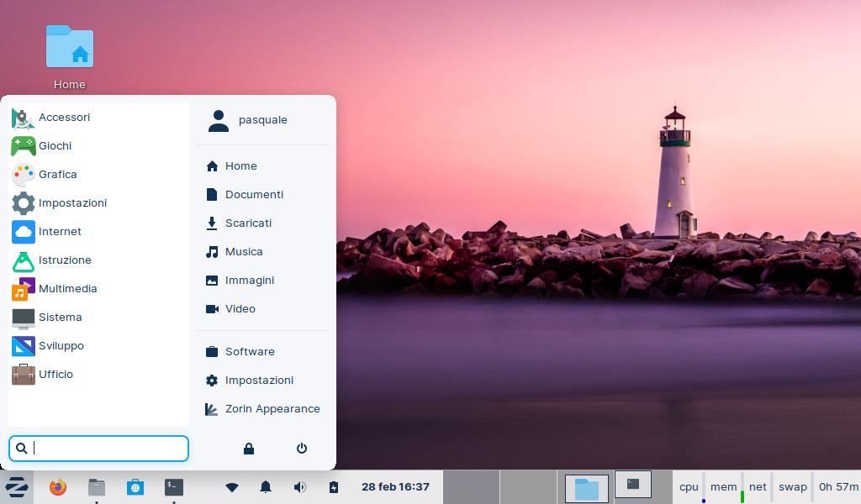Click the lock screen padlock icon
The height and width of the screenshot is (504, 861).
[249, 449]
